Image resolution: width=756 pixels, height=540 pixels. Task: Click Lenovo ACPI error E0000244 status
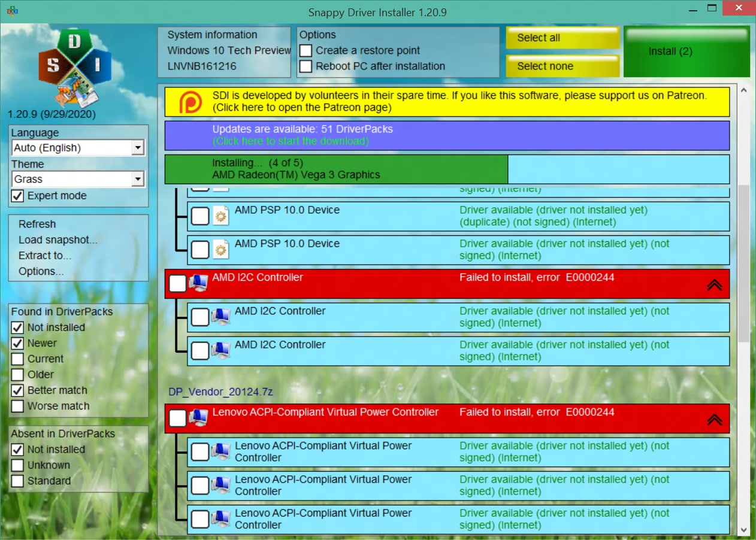(537, 412)
